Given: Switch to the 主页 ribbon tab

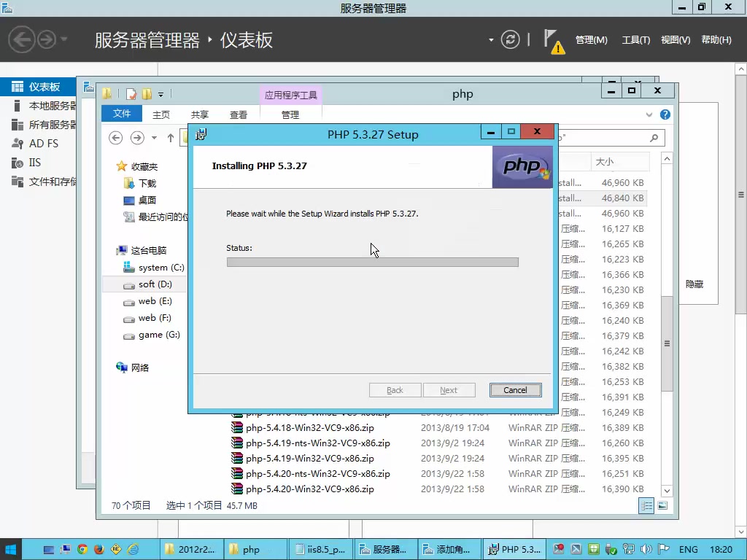Looking at the screenshot, I should pos(161,114).
